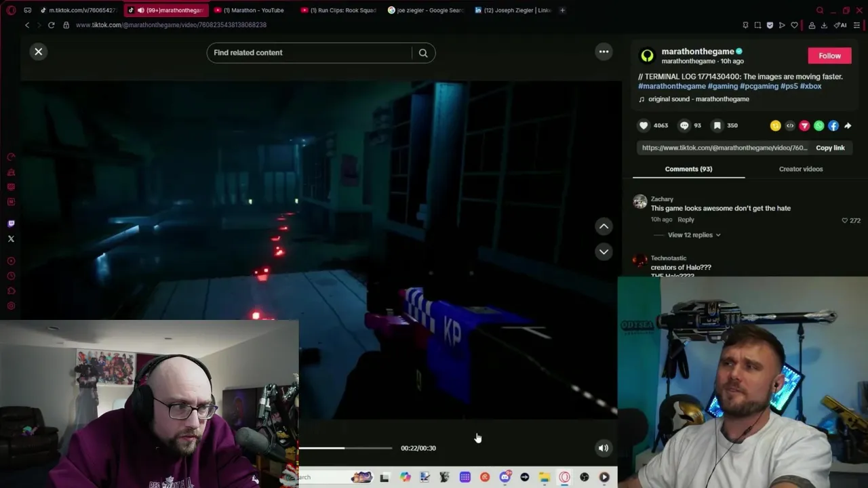Focus the Find related content search field
The image size is (868, 488).
309,53
